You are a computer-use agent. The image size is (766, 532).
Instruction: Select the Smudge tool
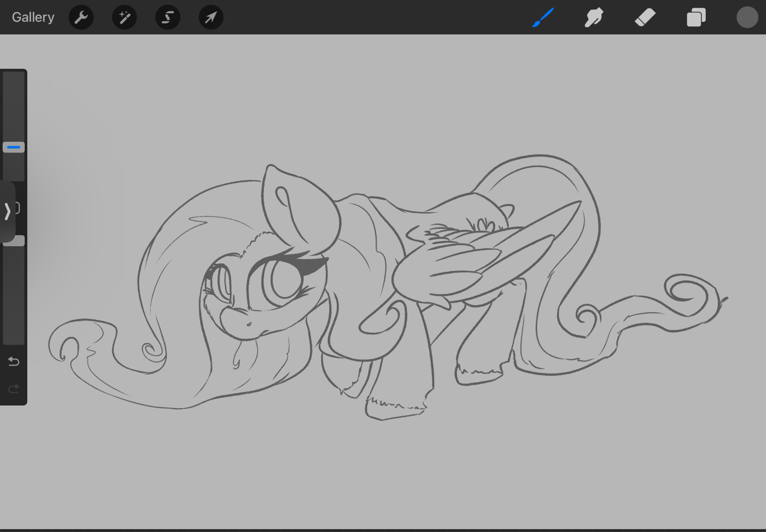pos(594,17)
